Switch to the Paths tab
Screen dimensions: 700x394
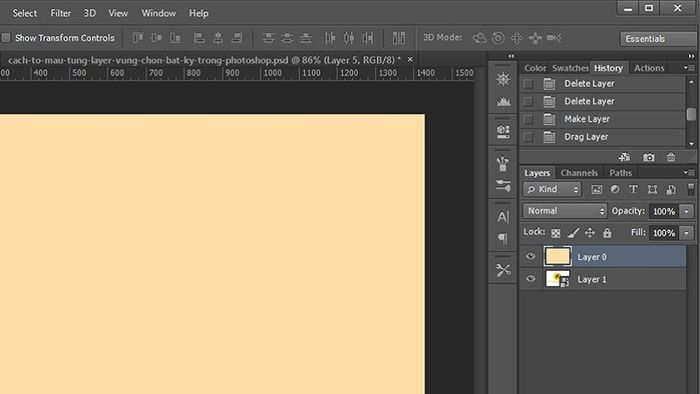point(621,173)
